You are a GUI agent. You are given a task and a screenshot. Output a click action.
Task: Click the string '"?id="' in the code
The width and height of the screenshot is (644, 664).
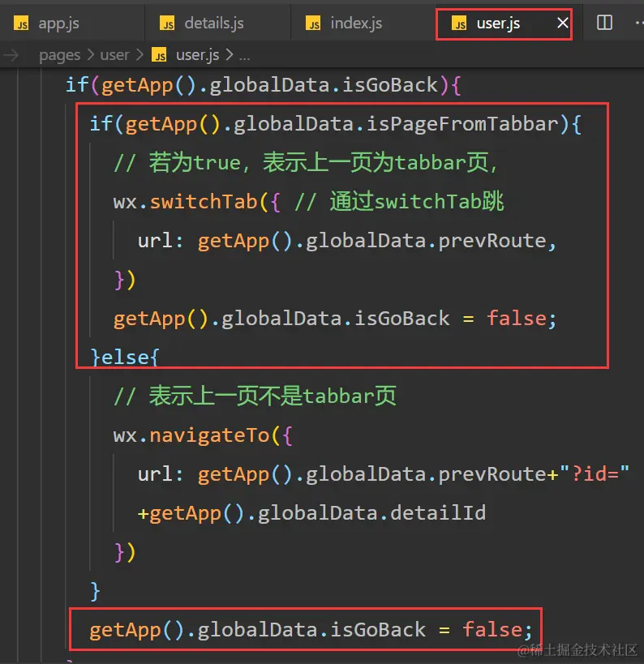pyautogui.click(x=595, y=473)
